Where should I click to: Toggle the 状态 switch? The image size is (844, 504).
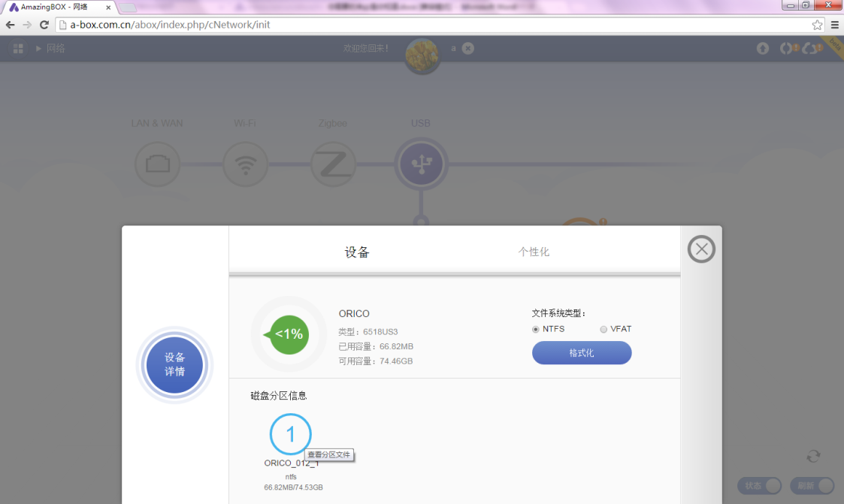click(759, 486)
